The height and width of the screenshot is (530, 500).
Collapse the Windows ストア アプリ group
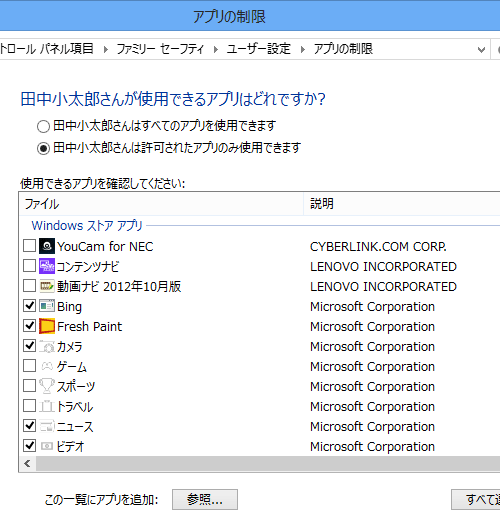pos(87,225)
